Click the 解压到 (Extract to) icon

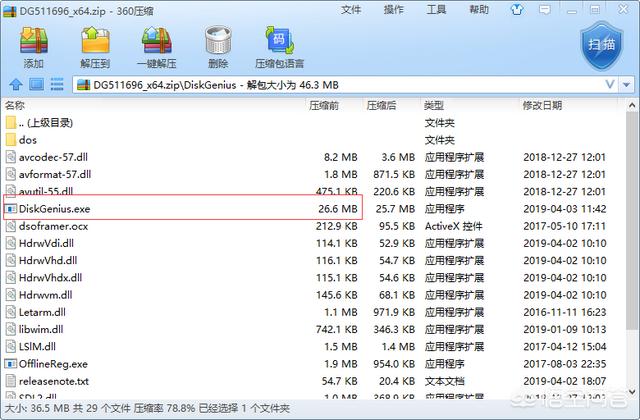coord(95,41)
